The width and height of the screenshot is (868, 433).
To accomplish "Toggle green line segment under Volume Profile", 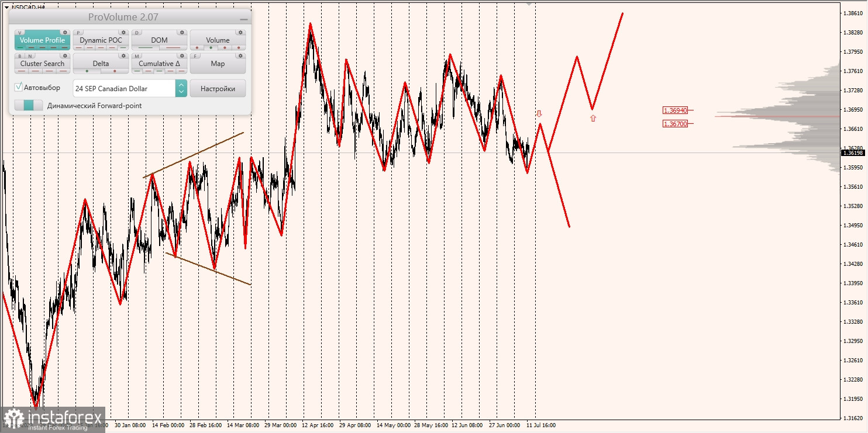I will [x=20, y=47].
